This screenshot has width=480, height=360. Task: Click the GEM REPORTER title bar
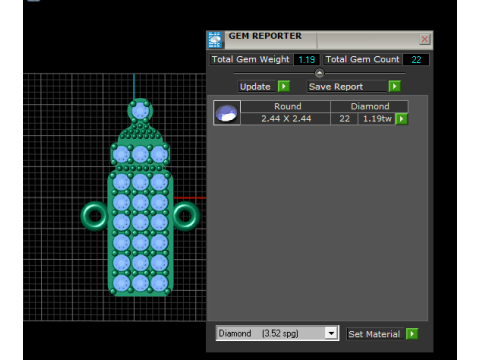click(320, 40)
